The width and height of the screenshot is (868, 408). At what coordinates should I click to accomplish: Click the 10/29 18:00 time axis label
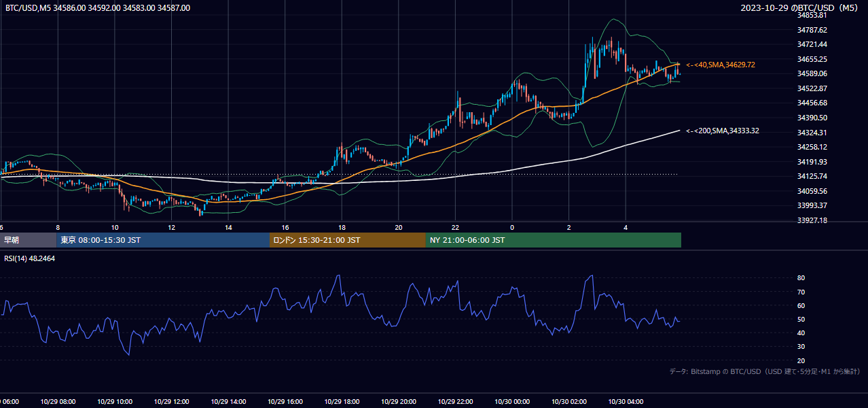pyautogui.click(x=342, y=402)
